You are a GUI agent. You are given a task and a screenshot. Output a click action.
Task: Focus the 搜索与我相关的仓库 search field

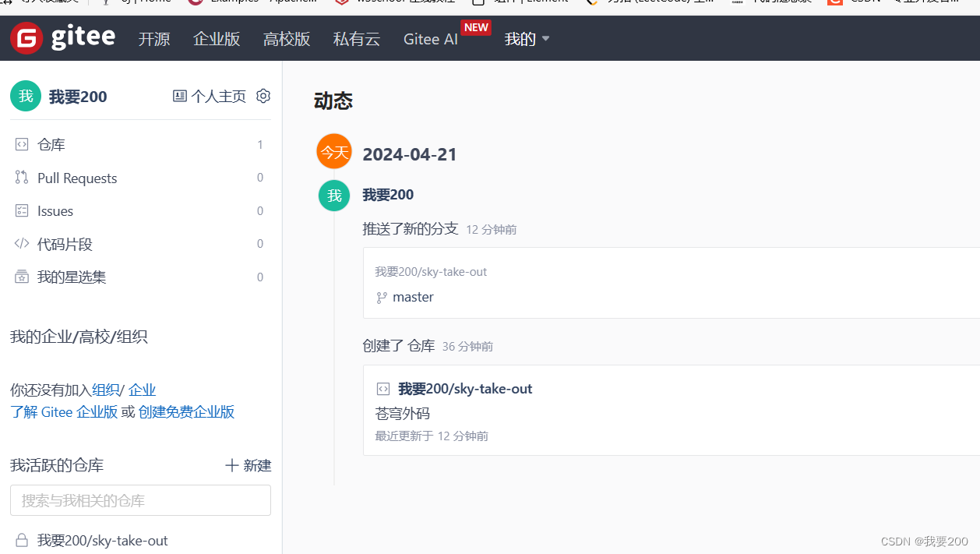pyautogui.click(x=140, y=500)
